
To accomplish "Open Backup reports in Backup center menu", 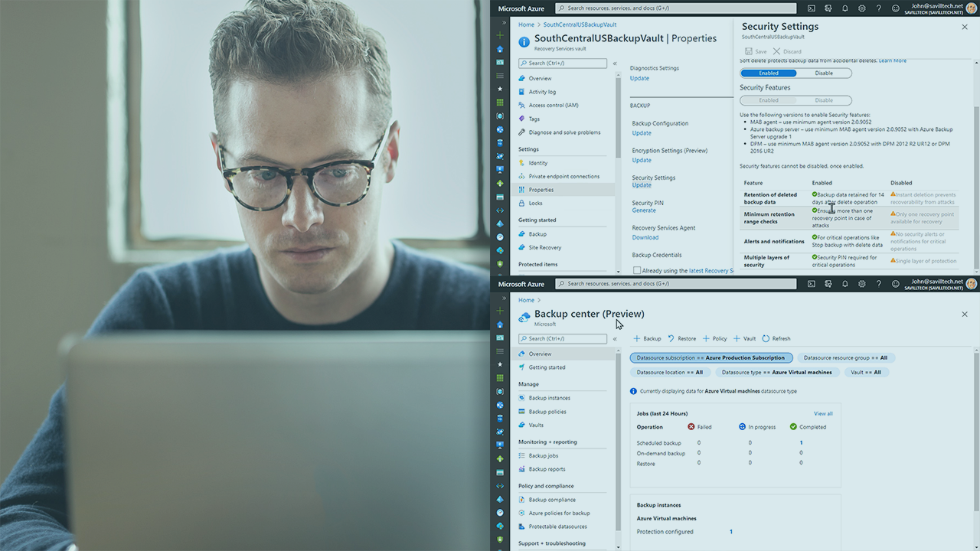I will click(x=547, y=469).
